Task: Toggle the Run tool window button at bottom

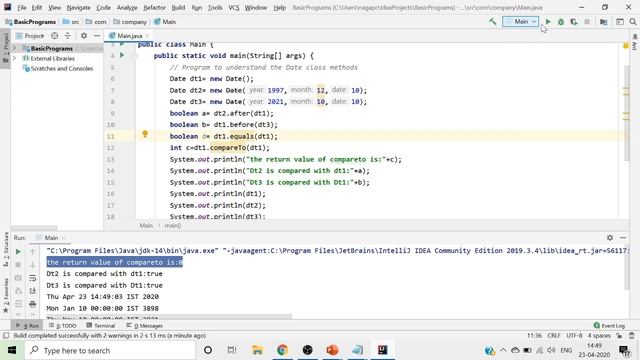Action: pyautogui.click(x=28, y=326)
